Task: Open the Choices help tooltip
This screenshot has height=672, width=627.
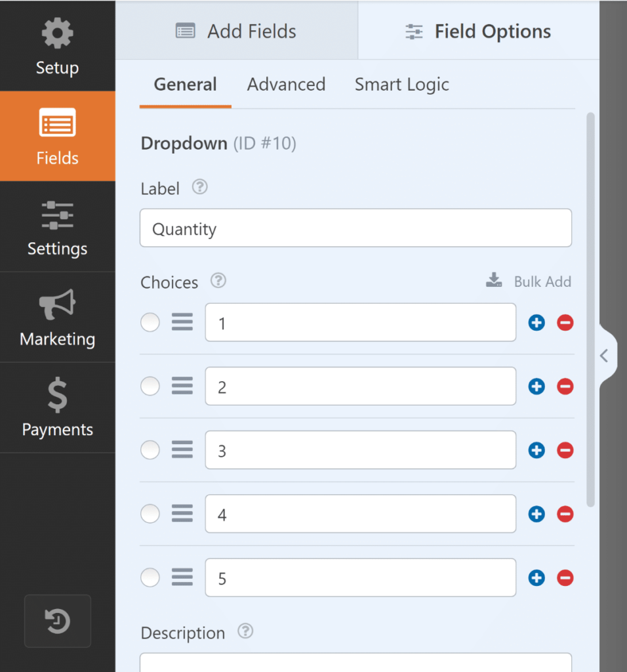Action: [x=218, y=281]
